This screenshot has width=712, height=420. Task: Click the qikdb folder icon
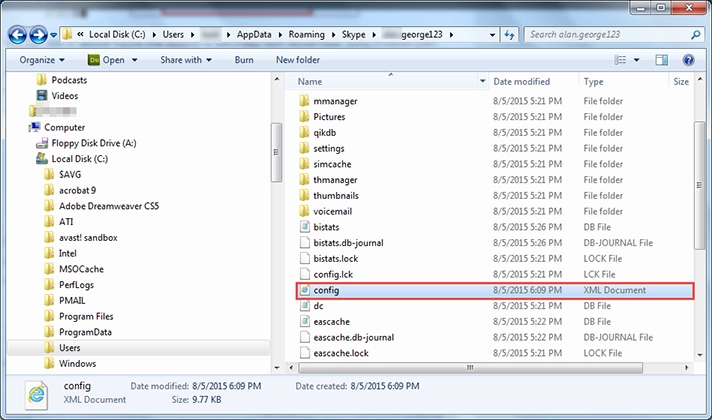click(x=304, y=133)
